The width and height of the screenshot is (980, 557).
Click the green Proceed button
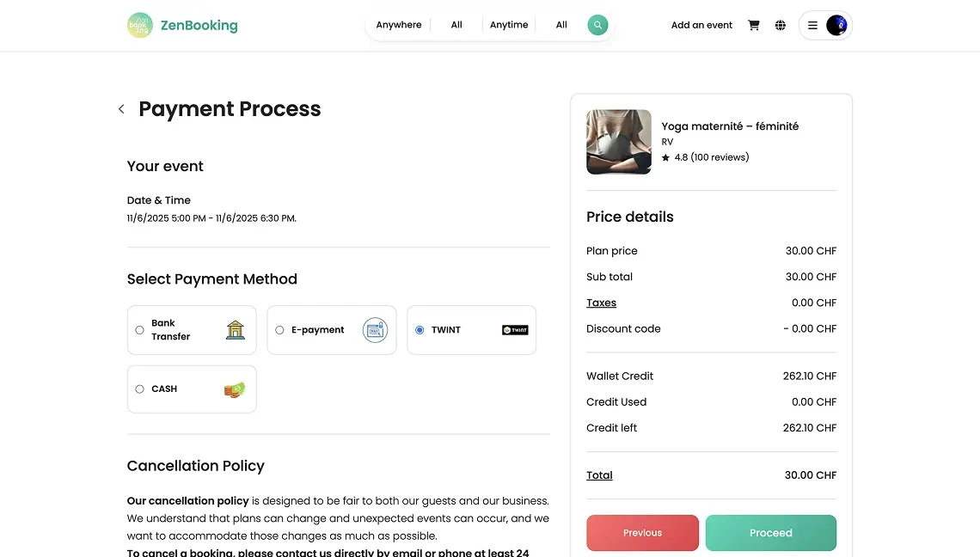pyautogui.click(x=770, y=533)
